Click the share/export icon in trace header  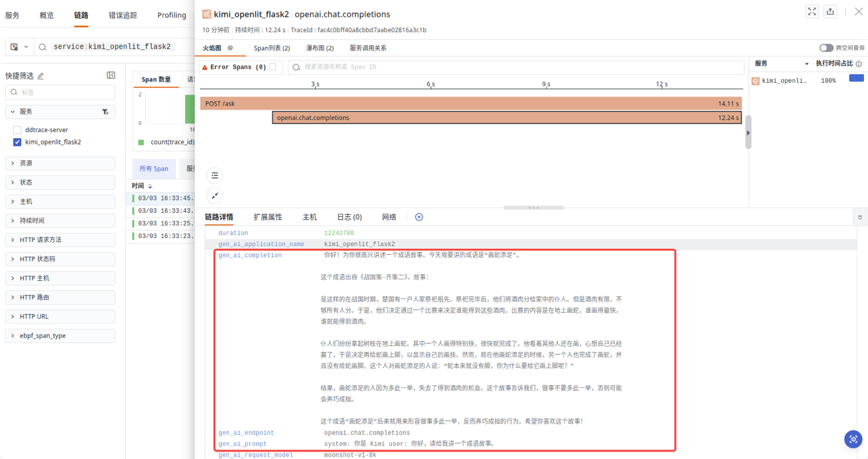[830, 11]
